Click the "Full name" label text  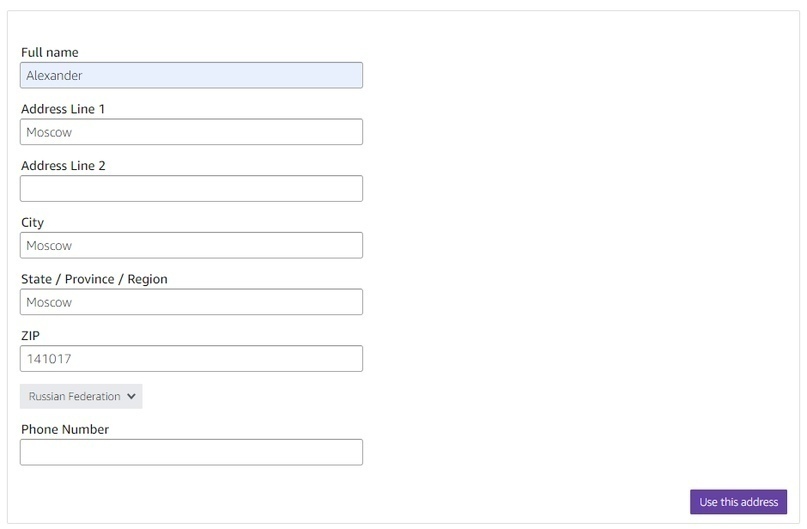point(49,52)
